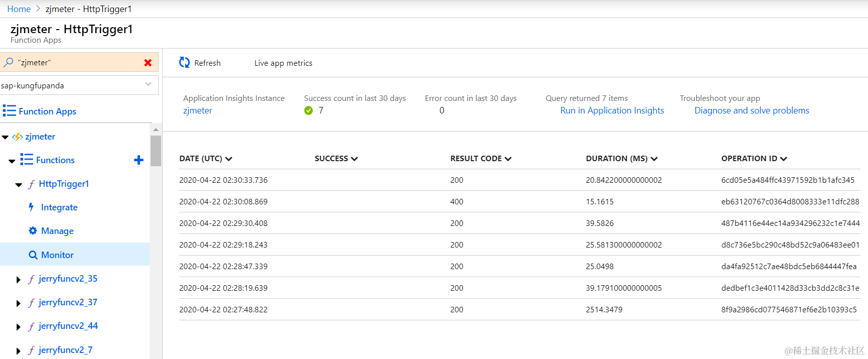Click the Function Apps list icon
Viewport: 868px width, 359px height.
9,111
